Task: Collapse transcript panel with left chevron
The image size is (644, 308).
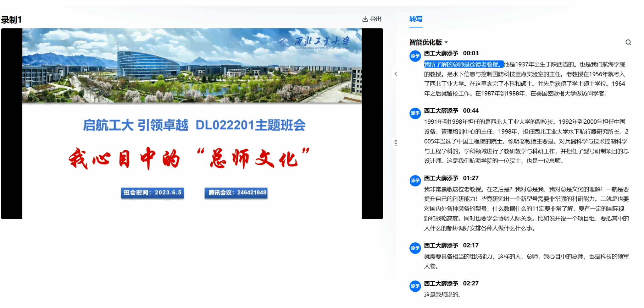Action: (396, 74)
